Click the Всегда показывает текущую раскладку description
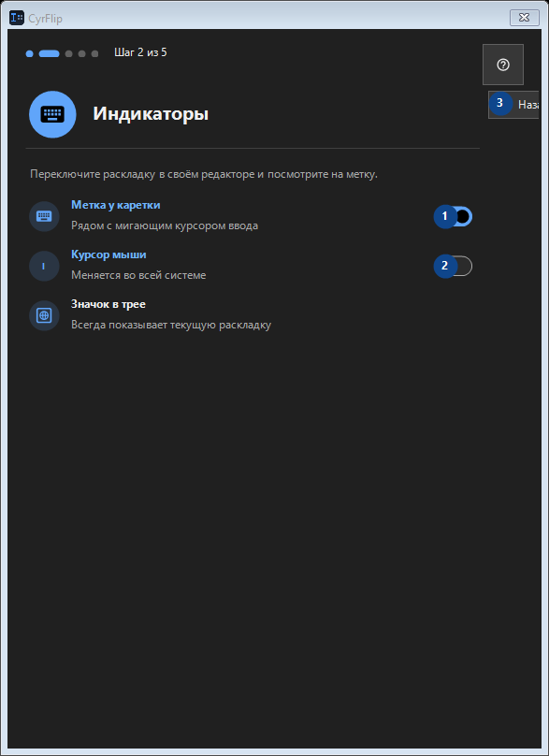549x756 pixels. coord(171,325)
